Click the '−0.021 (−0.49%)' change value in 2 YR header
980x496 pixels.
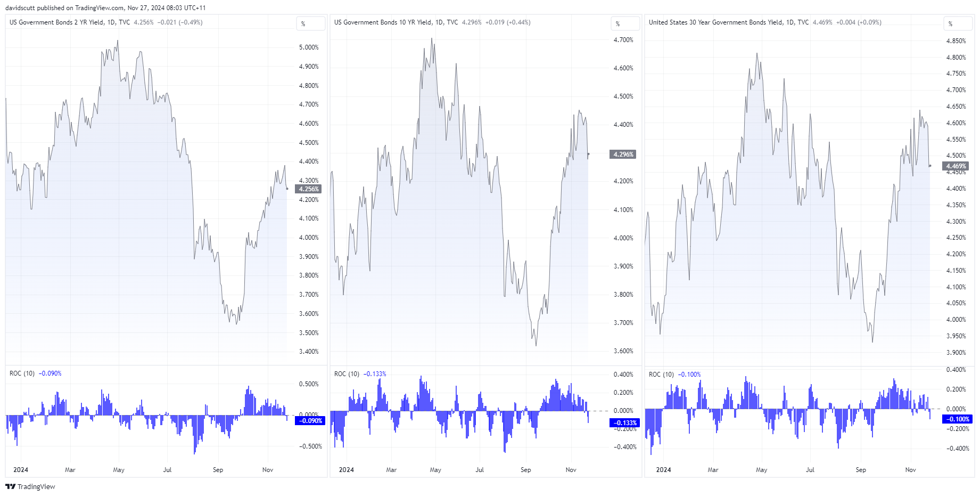(180, 22)
